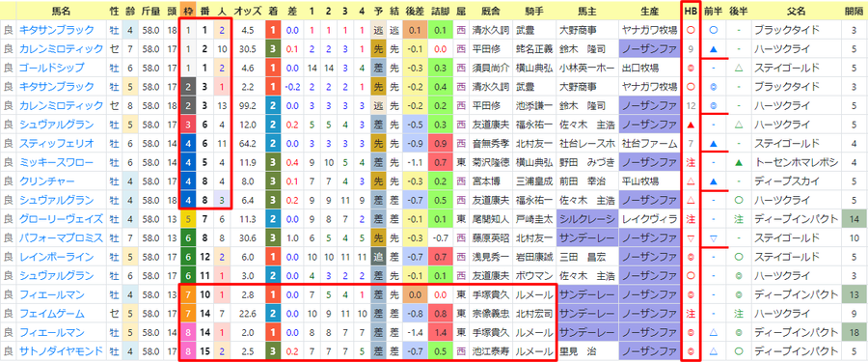This screenshot has width=868, height=362.
Task: Sort by the 馬名 column header
Action: tap(61, 11)
